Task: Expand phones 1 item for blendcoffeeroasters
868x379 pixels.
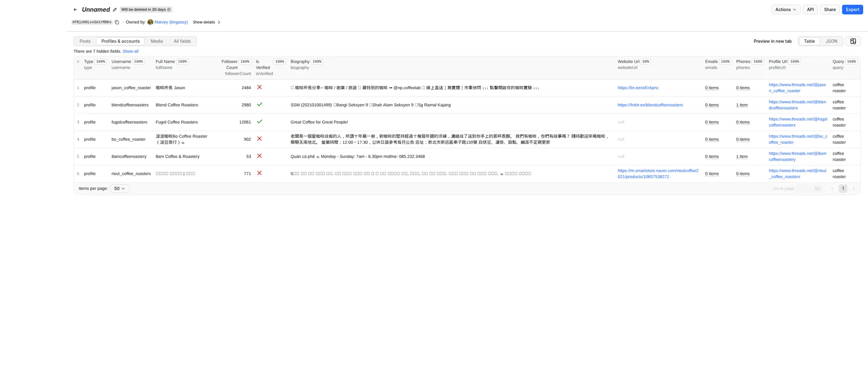Action: tap(742, 105)
